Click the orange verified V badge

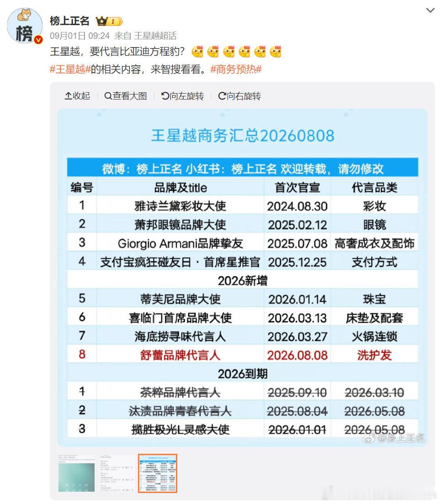tap(38, 40)
